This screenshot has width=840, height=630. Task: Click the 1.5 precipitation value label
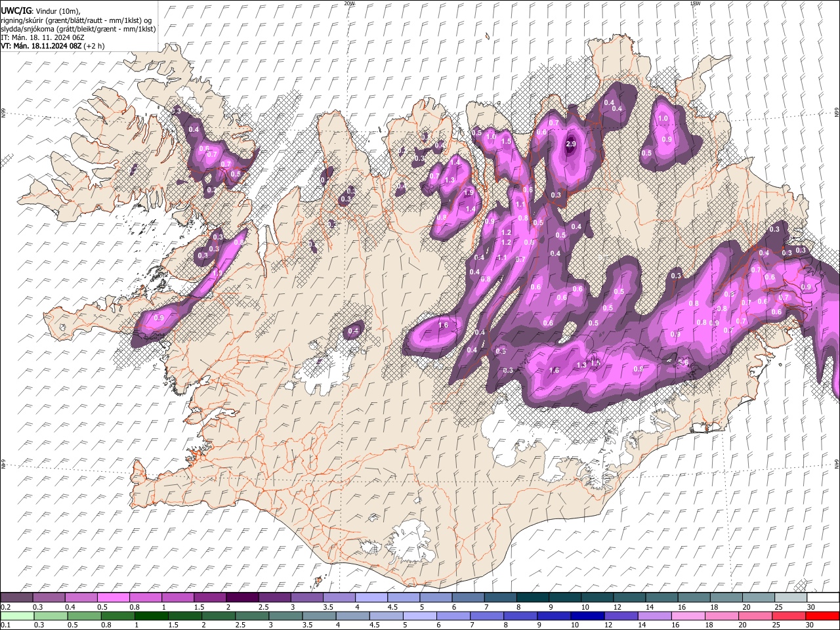point(506,141)
